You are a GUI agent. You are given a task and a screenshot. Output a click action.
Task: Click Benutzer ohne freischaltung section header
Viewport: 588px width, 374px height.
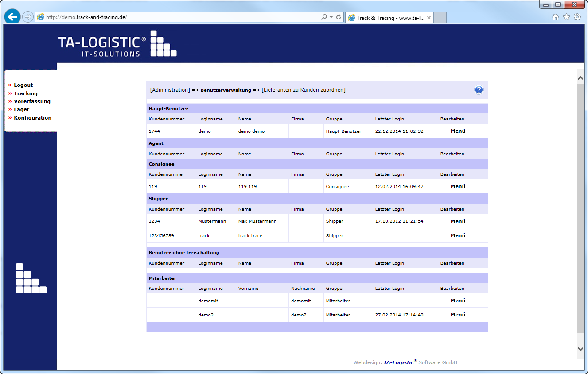pyautogui.click(x=317, y=252)
